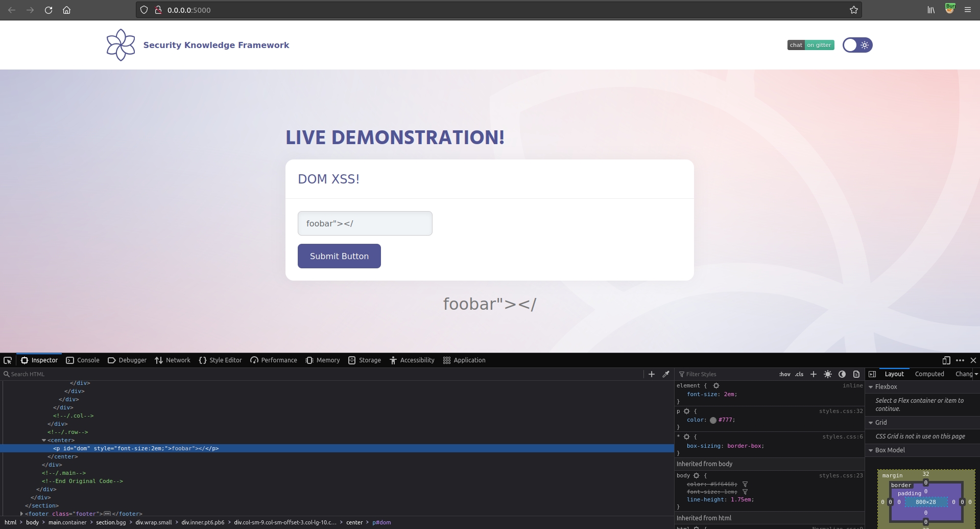Click the element picker icon in DevTools
This screenshot has width=980, height=529.
(8, 360)
